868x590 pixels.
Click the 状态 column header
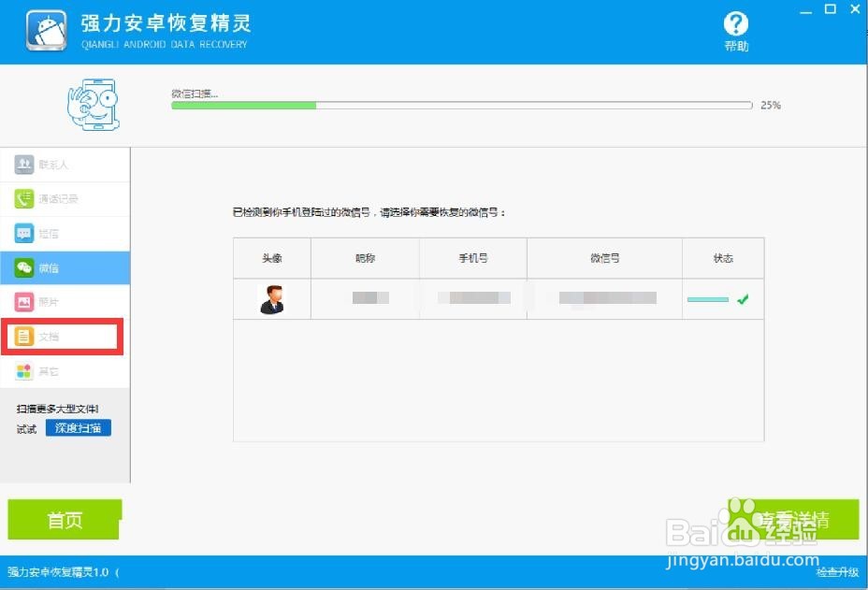[x=723, y=258]
